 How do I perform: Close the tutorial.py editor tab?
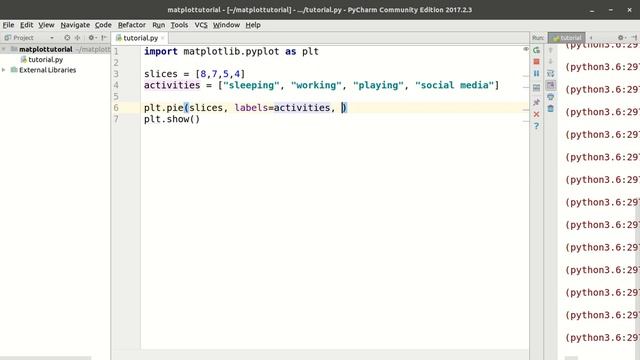(162, 38)
